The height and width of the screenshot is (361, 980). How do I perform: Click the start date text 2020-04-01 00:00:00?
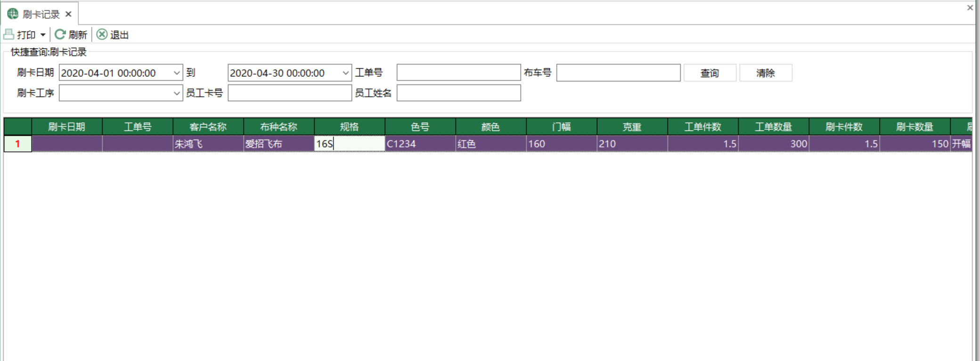[108, 73]
